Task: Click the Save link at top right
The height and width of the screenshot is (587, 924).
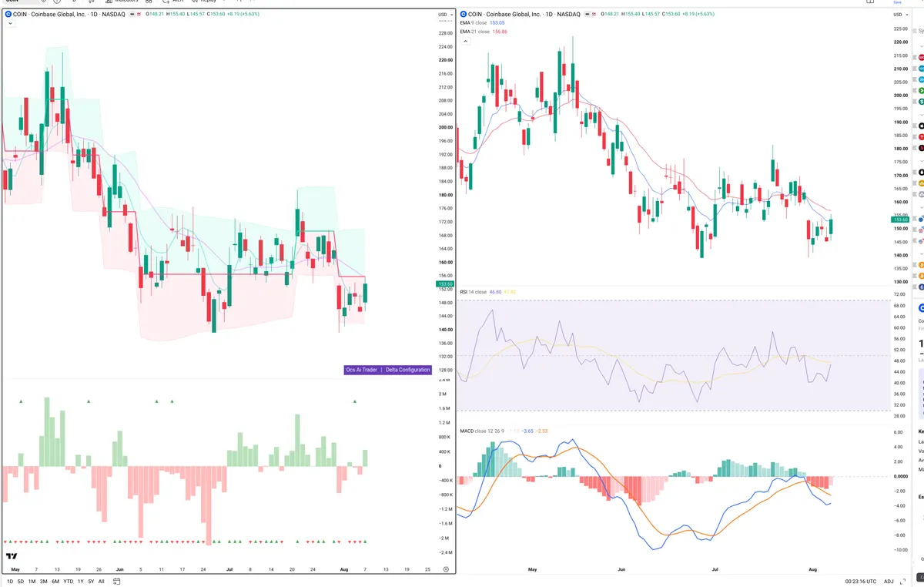Action: tap(897, 2)
